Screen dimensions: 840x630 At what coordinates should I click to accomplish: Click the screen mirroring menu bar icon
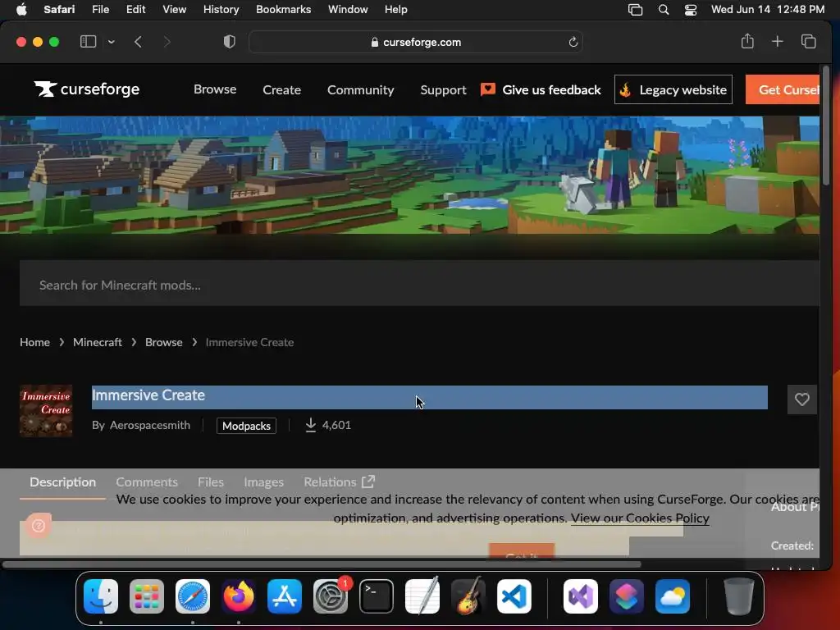click(x=636, y=10)
